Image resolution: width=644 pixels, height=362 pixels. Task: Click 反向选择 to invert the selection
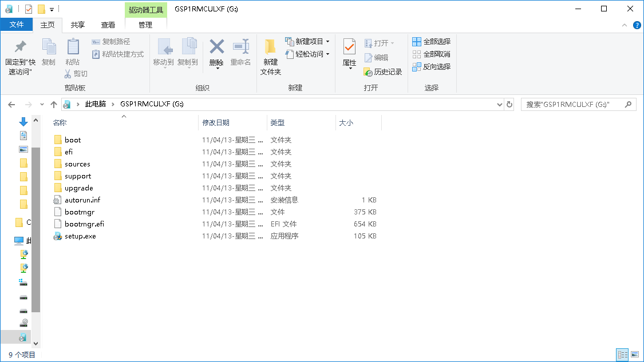click(432, 66)
